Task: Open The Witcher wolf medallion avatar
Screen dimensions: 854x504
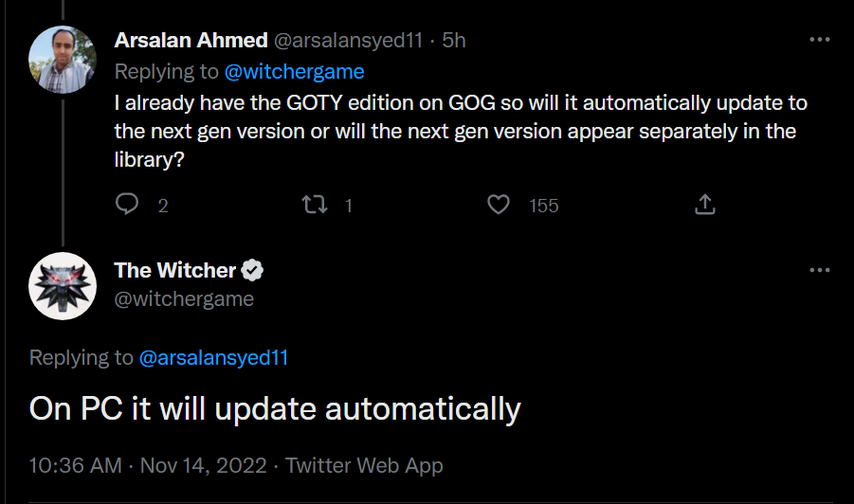Action: pyautogui.click(x=64, y=286)
